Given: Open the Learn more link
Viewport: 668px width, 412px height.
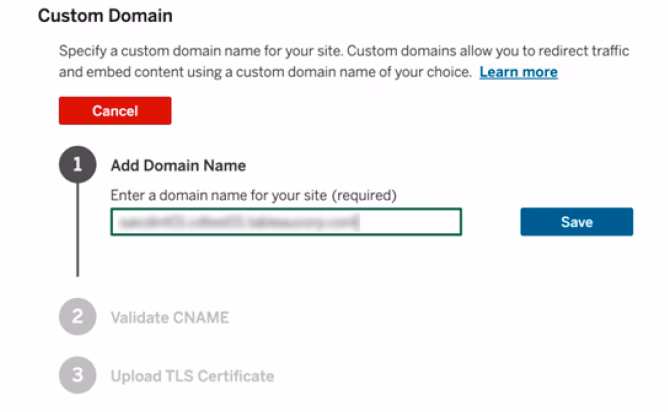Looking at the screenshot, I should (518, 72).
